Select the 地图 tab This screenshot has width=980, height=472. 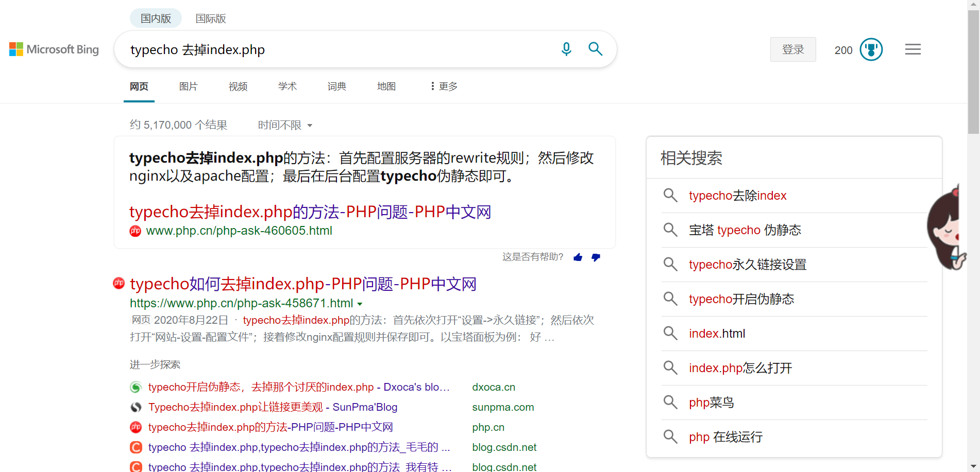386,86
